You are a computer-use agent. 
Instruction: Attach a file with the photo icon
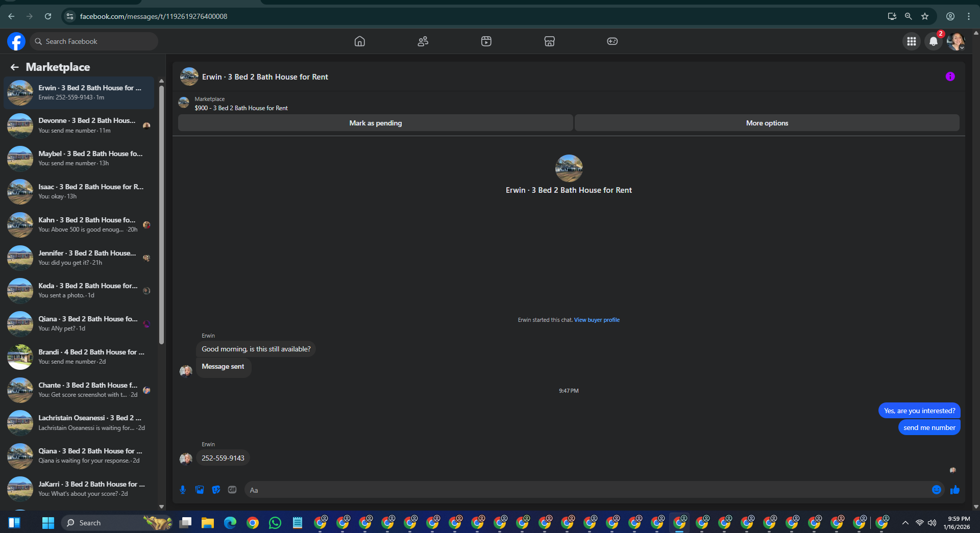pos(200,490)
